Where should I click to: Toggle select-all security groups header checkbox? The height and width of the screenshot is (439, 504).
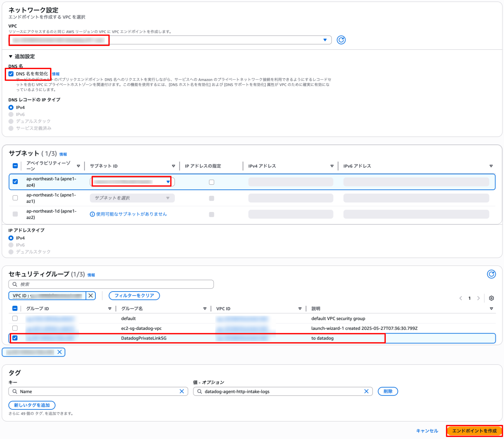[15, 308]
